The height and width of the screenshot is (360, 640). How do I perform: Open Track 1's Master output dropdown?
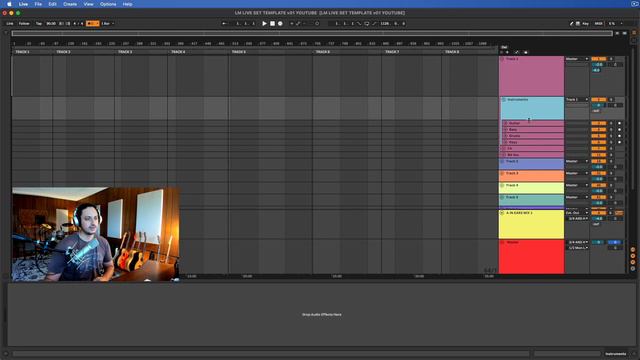(577, 59)
